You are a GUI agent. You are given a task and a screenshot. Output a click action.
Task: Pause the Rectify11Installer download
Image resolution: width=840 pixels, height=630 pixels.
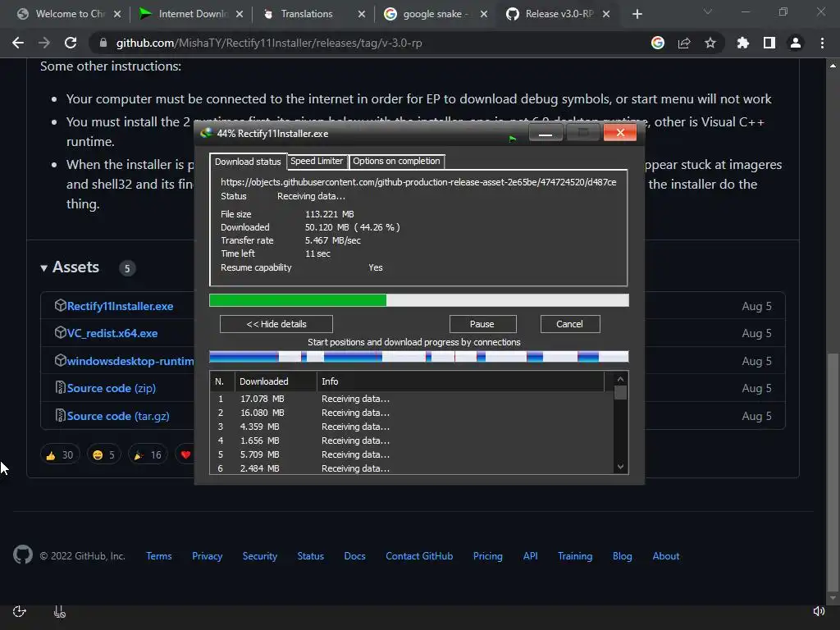[482, 324]
